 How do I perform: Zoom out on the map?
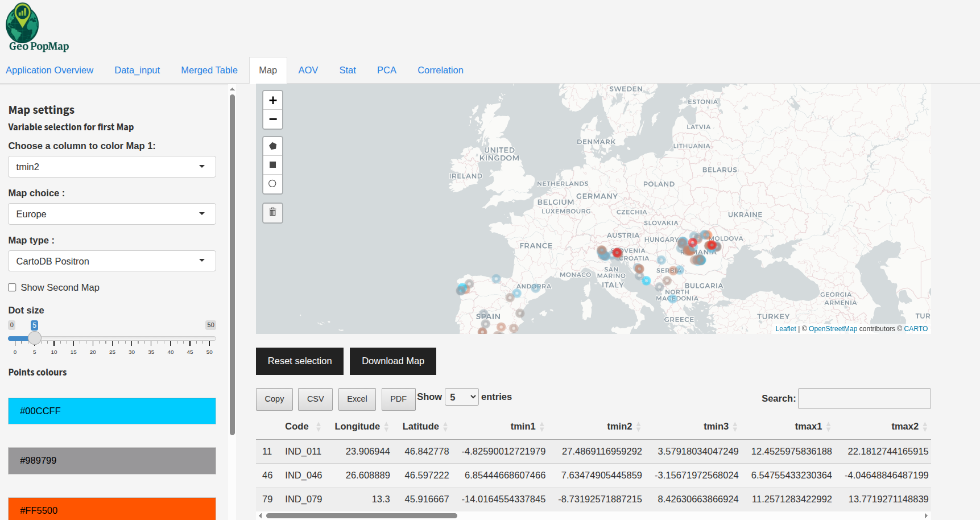(272, 119)
